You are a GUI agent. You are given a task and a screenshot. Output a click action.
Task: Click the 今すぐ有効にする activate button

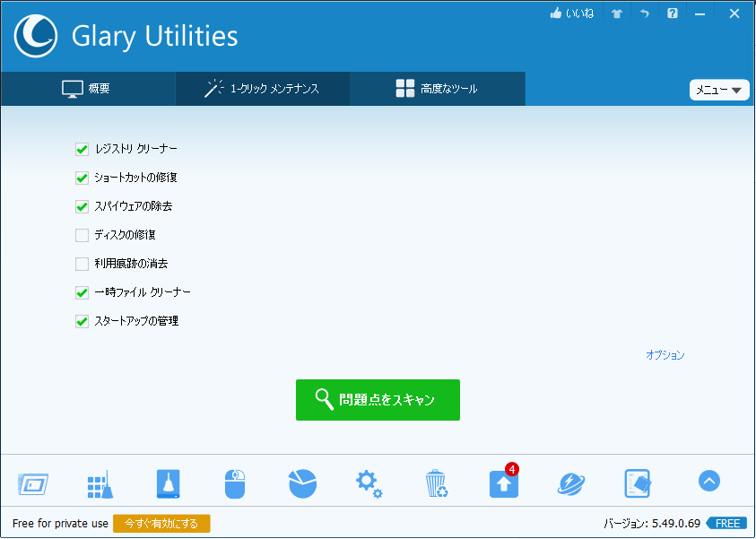coord(161,523)
